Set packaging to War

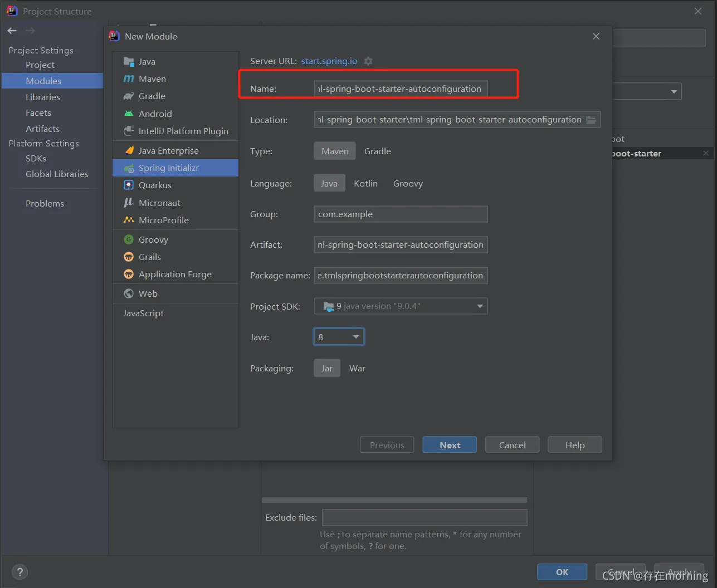pos(358,368)
